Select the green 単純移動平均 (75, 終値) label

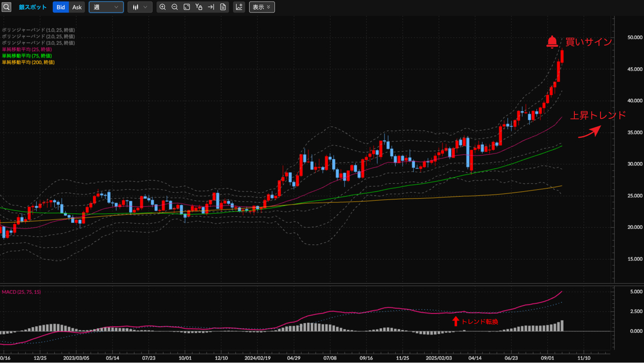tap(27, 56)
